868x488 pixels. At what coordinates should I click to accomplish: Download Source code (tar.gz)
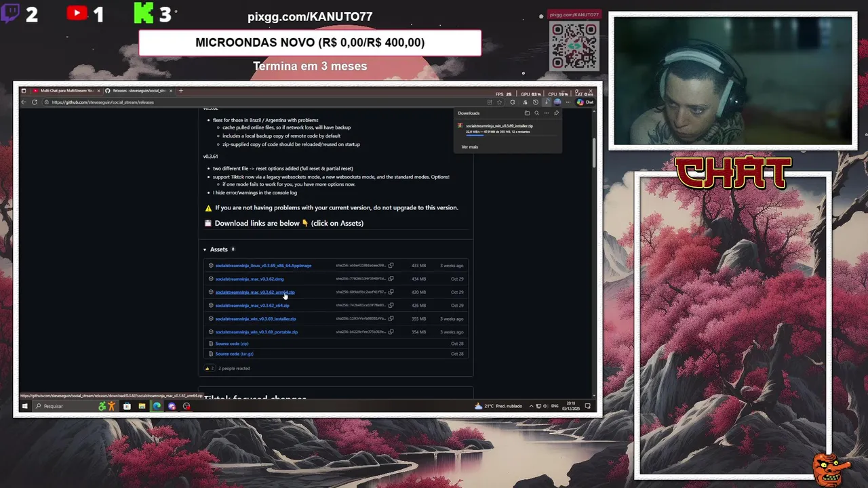point(234,354)
